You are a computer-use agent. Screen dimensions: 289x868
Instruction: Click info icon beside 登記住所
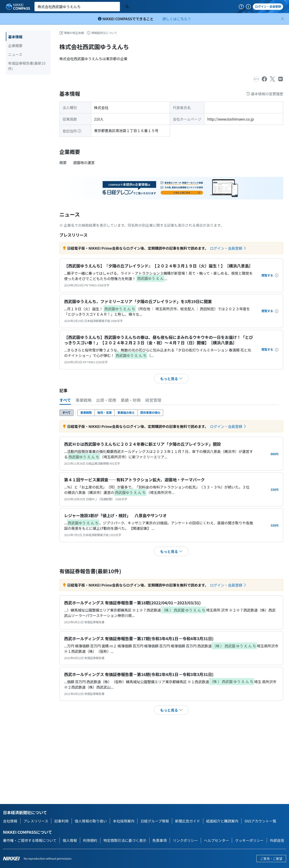(79, 131)
